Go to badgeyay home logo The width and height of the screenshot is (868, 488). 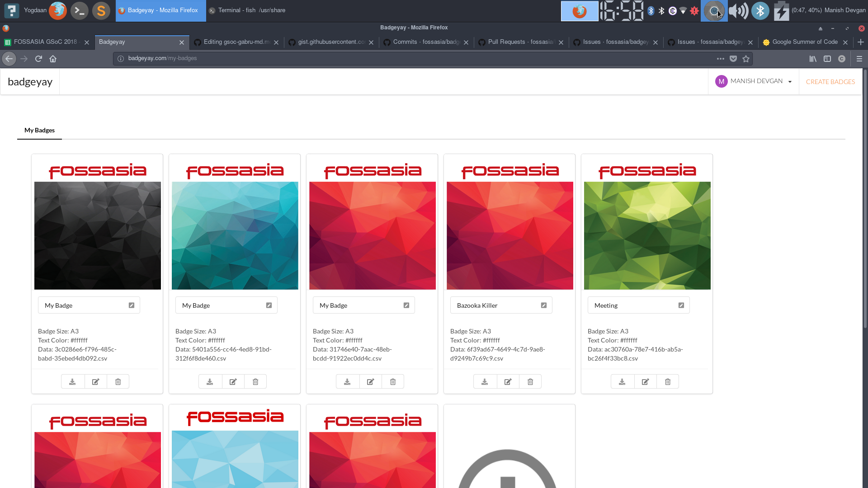[x=30, y=82]
